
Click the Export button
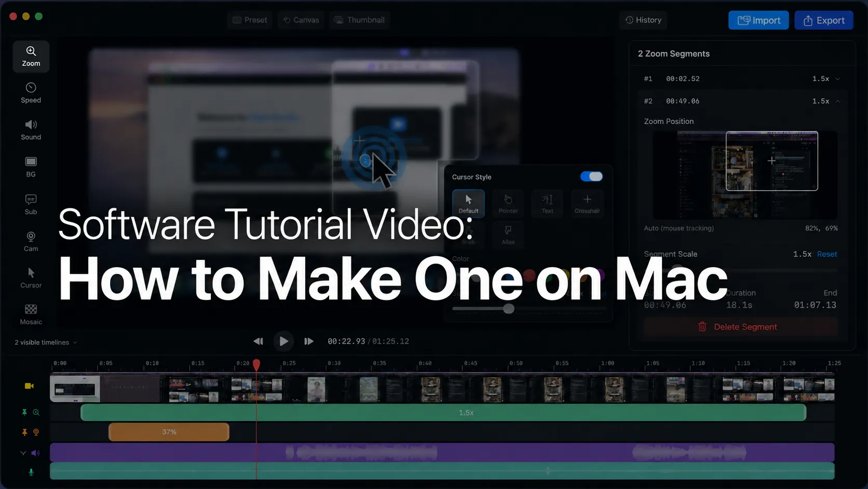tap(824, 20)
